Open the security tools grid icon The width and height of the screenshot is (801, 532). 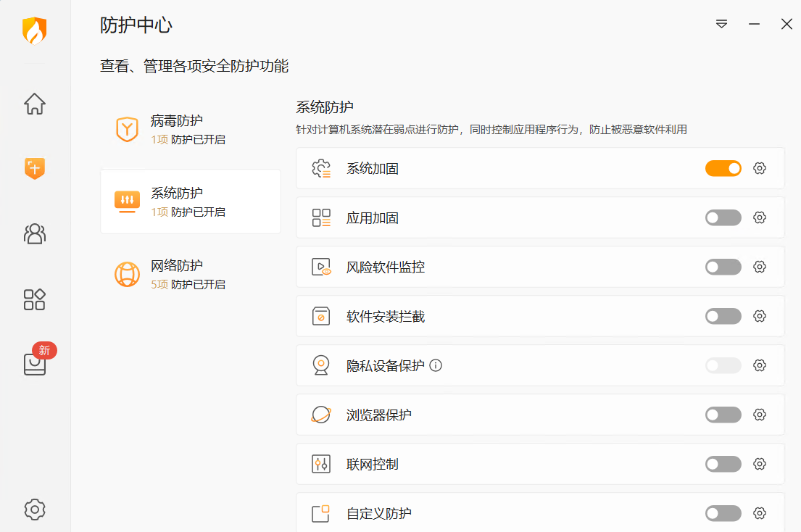coord(35,299)
